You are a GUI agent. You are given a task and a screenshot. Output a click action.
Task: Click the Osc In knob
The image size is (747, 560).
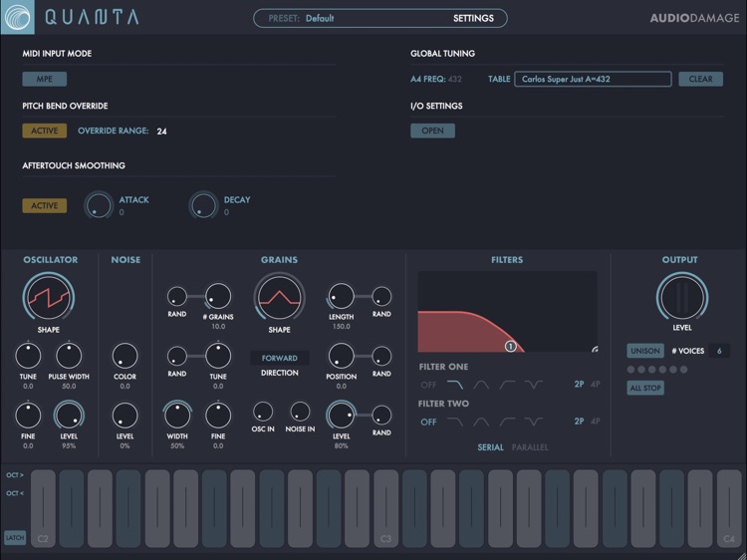coord(263,412)
